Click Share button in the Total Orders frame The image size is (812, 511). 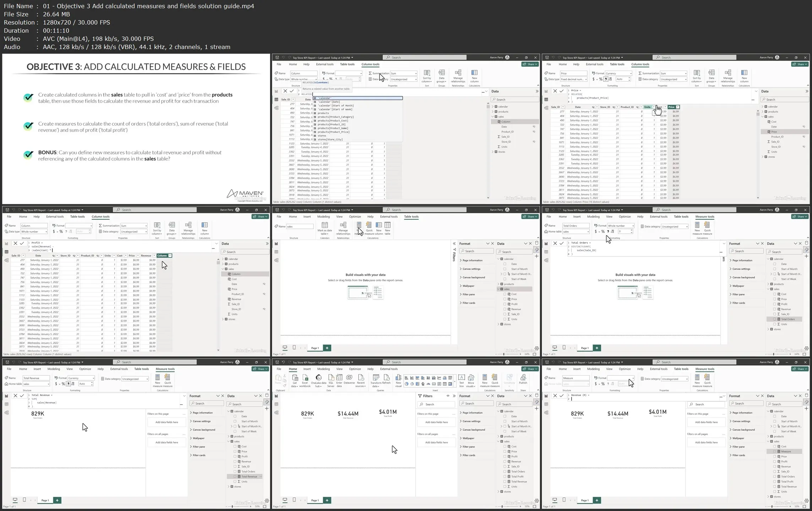pos(800,217)
